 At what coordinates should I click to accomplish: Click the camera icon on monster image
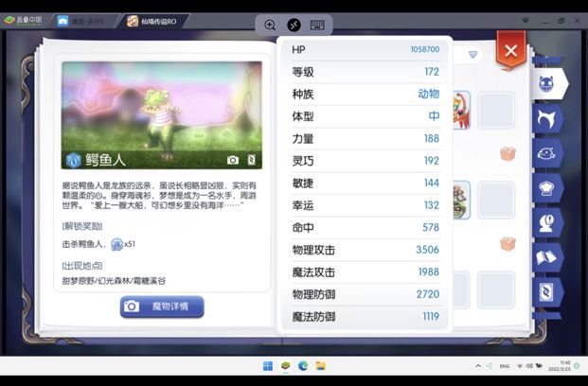pos(233,160)
